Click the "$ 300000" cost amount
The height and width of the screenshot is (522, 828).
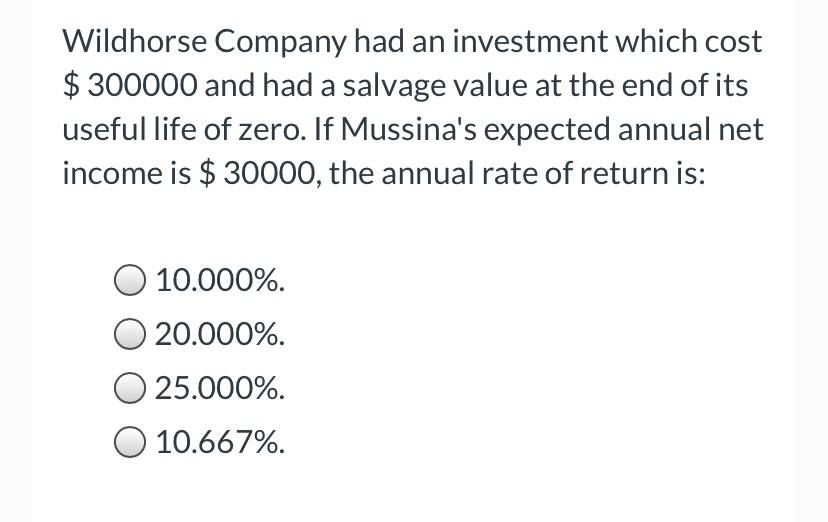tap(130, 85)
